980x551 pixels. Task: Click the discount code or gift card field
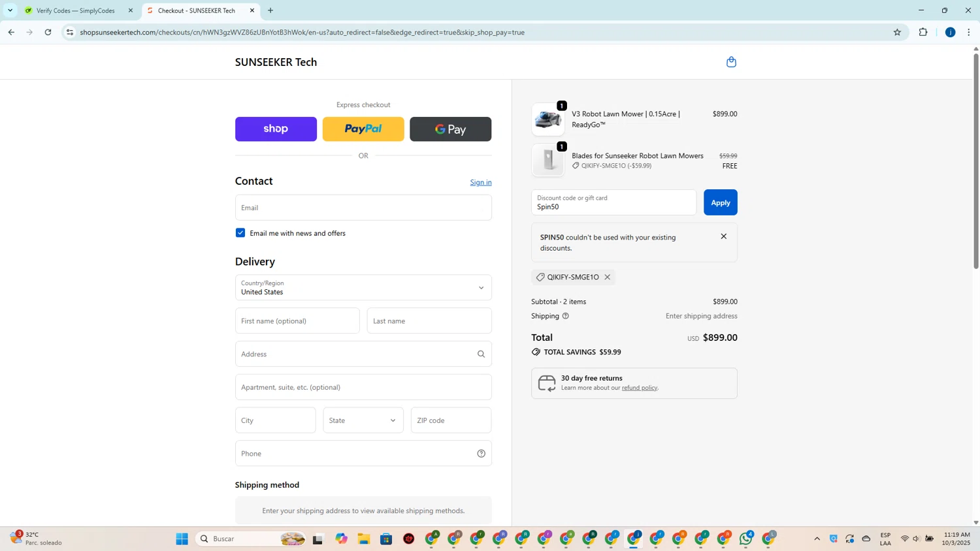[614, 202]
